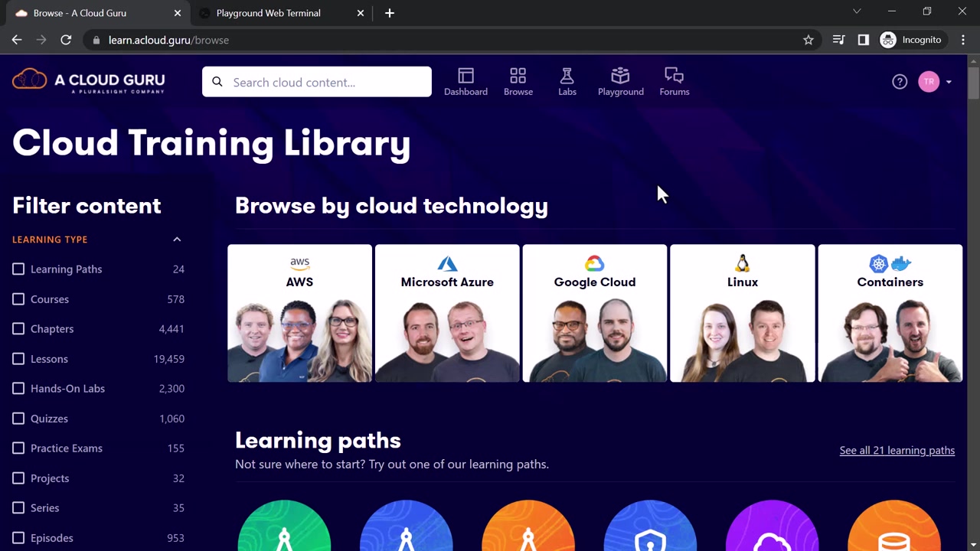Image resolution: width=980 pixels, height=551 pixels.
Task: Click the Episodes count 953
Action: coord(176,538)
